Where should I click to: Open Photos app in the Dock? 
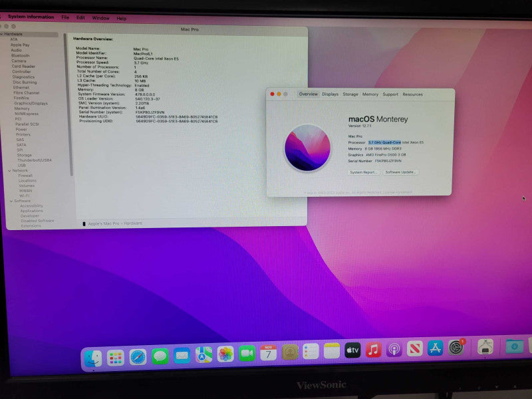225,354
